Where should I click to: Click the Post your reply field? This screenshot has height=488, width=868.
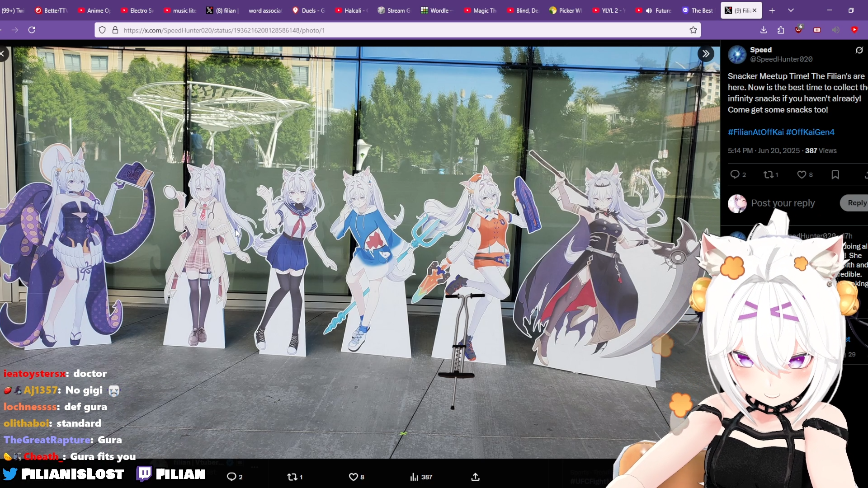click(783, 203)
